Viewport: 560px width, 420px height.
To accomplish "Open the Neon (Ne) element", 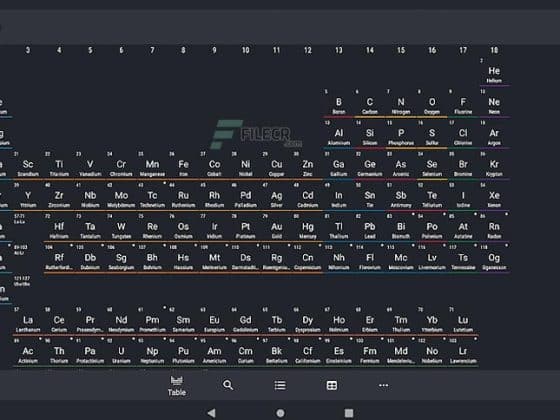I will pos(494,104).
